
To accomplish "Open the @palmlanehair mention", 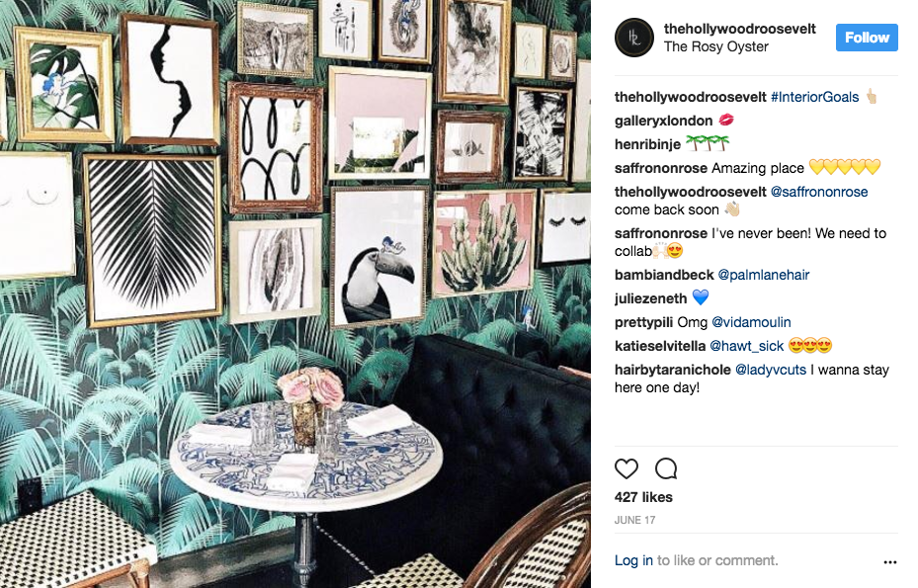I will (x=764, y=275).
